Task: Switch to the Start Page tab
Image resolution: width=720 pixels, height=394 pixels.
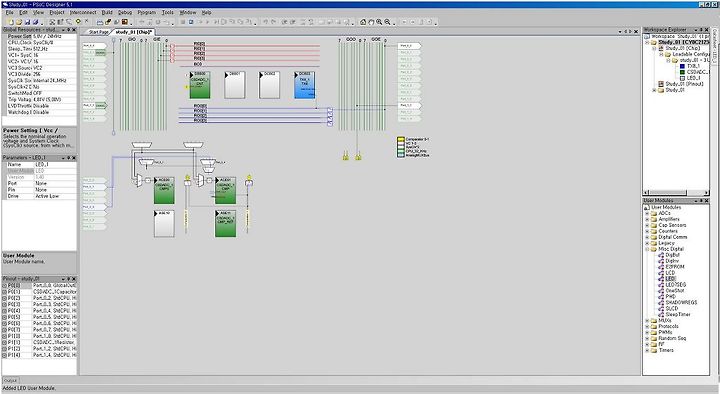Action: pyautogui.click(x=98, y=32)
